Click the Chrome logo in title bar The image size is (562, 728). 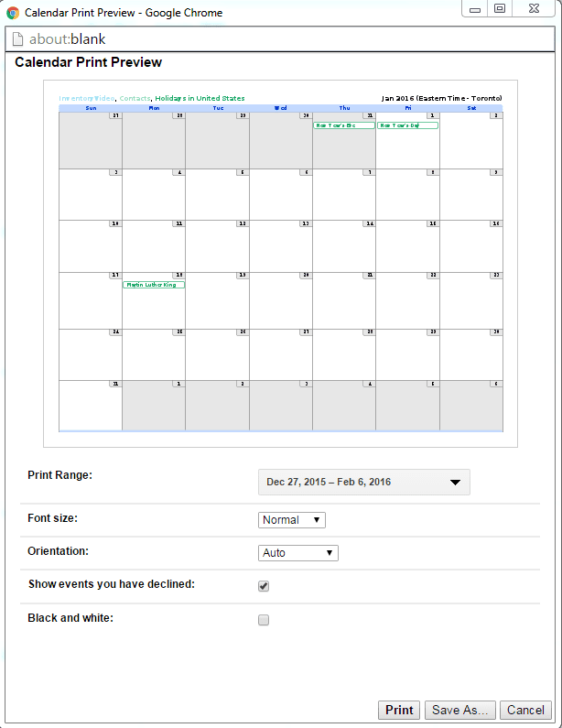click(13, 13)
